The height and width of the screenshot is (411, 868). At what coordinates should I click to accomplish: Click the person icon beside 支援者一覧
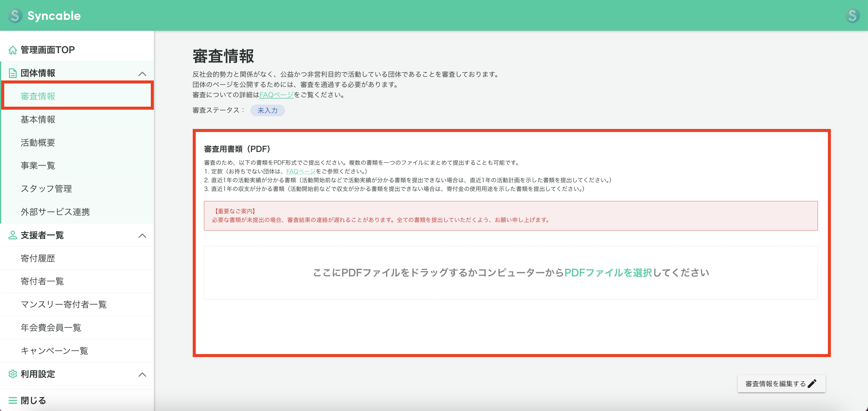pyautogui.click(x=13, y=235)
